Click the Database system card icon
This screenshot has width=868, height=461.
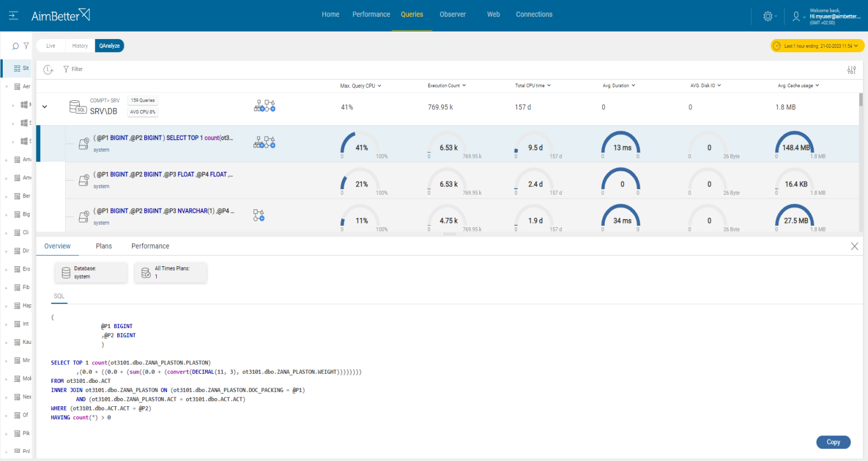[x=66, y=273]
